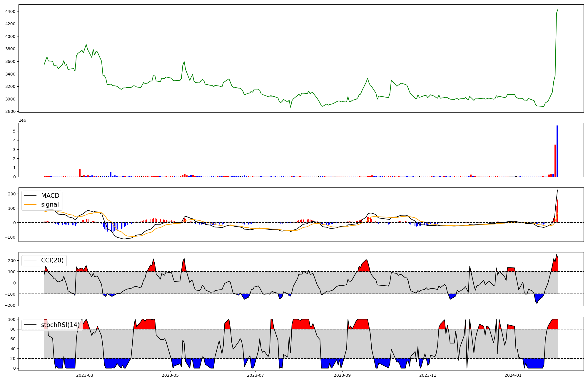Click the tallest blue volume bar
Screen dimensions: 588x382
557,151
